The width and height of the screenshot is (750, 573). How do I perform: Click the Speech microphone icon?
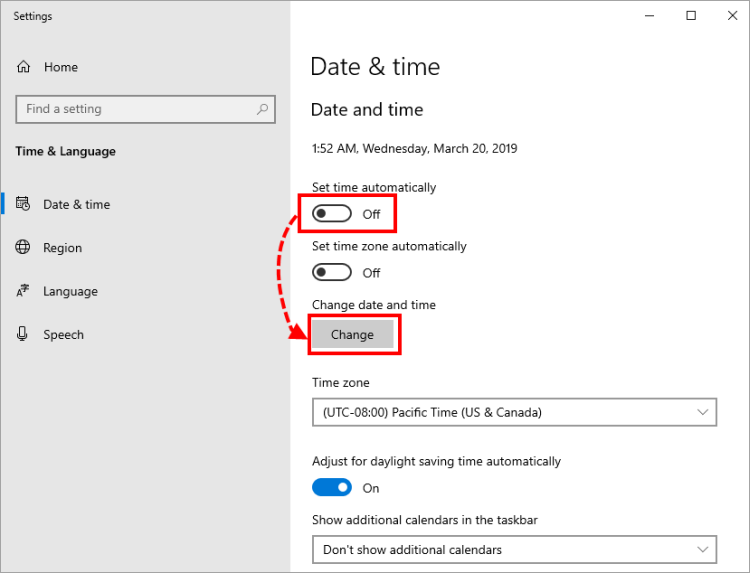pyautogui.click(x=22, y=334)
